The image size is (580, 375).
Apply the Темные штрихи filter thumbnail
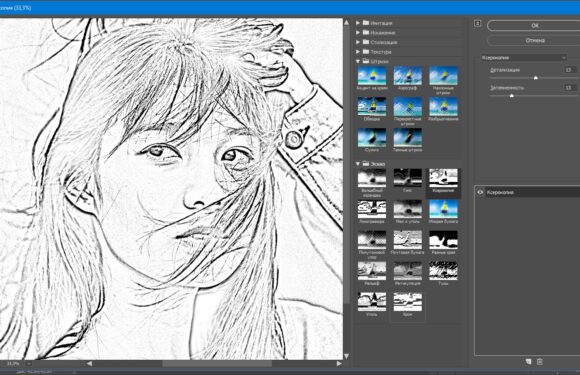pos(407,138)
